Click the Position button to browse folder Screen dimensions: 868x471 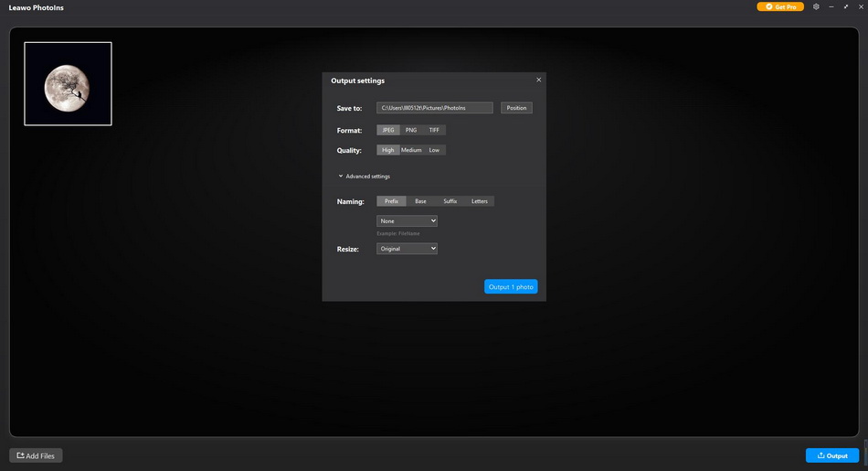(516, 108)
